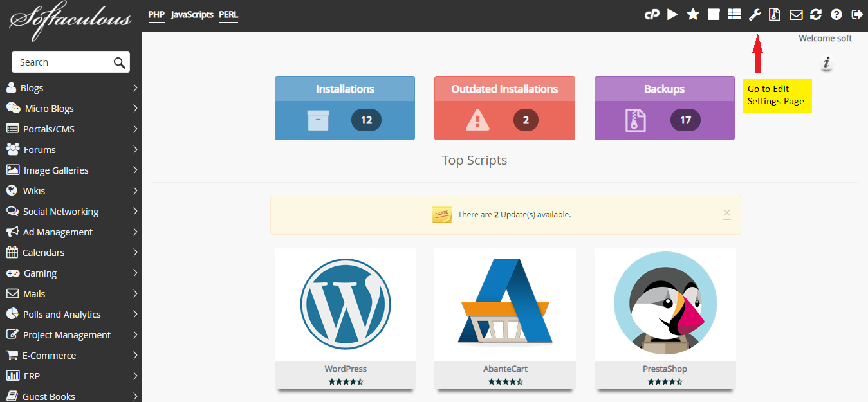The width and height of the screenshot is (868, 402).
Task: Click the Calendars icon
Action: 12,252
